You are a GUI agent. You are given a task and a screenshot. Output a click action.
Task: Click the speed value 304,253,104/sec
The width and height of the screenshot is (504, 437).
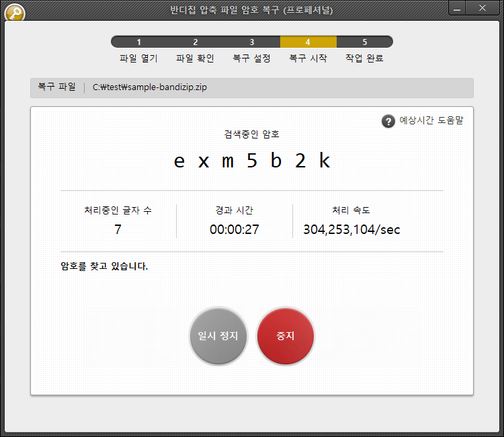point(351,229)
